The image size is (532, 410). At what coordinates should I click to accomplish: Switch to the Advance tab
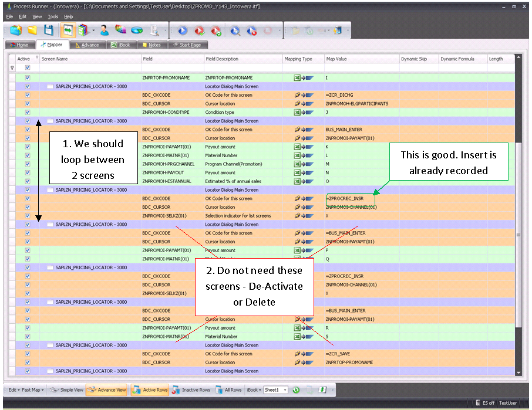[87, 45]
